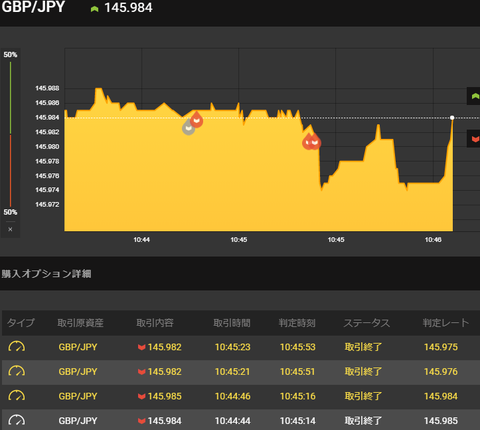Image resolution: width=480 pixels, height=430 pixels.
Task: Click judgment rate 145.985 in bottom row
Action: point(441,421)
